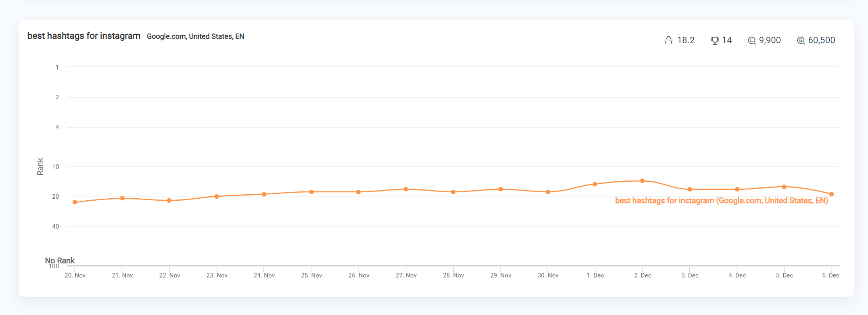Viewport: 868px width, 315px height.
Task: Click the "22. Nov" x-axis date label
Action: coord(169,275)
